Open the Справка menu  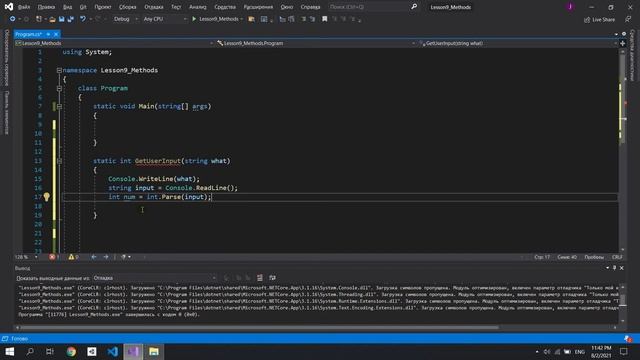click(310, 7)
